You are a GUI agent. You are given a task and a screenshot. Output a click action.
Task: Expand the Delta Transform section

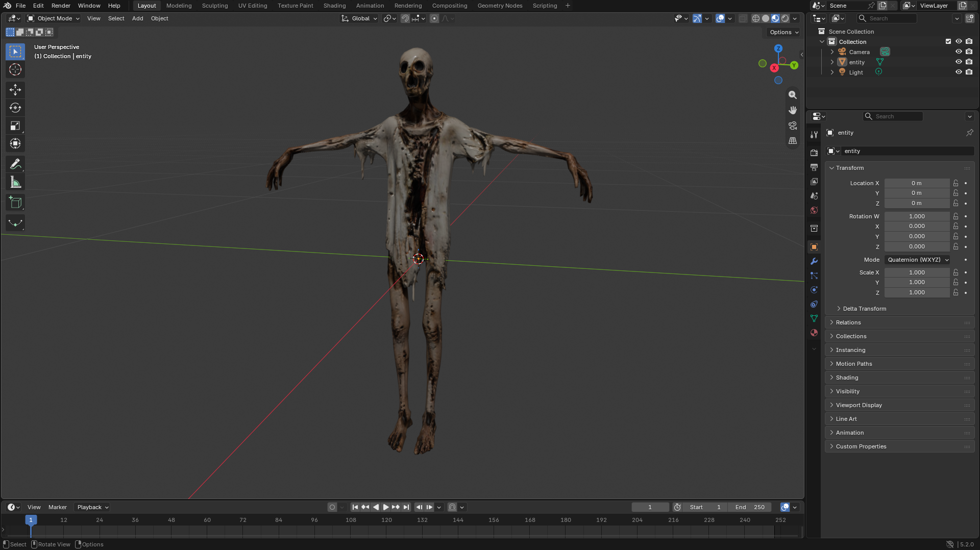coord(864,309)
